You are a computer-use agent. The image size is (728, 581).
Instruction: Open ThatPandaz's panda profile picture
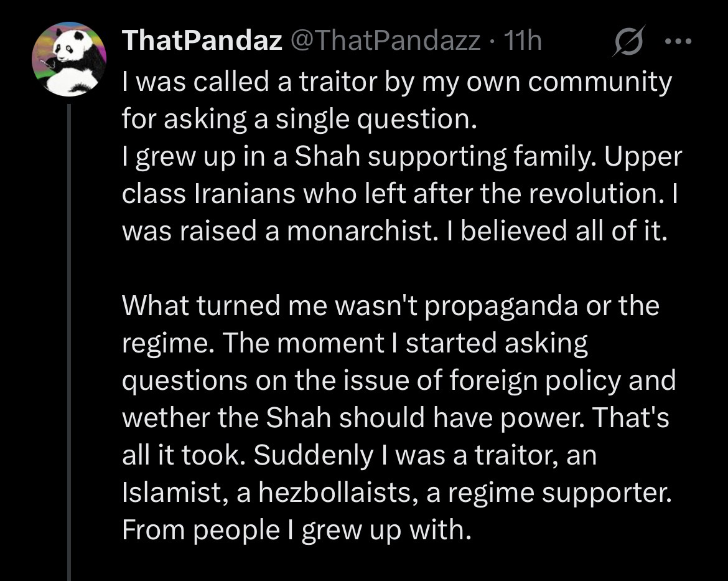coord(69,60)
